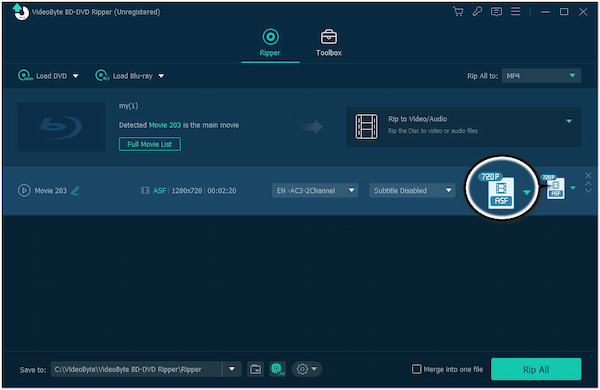Click the Blu-ray disc thumbnail
The width and height of the screenshot is (600, 390).
pyautogui.click(x=61, y=127)
